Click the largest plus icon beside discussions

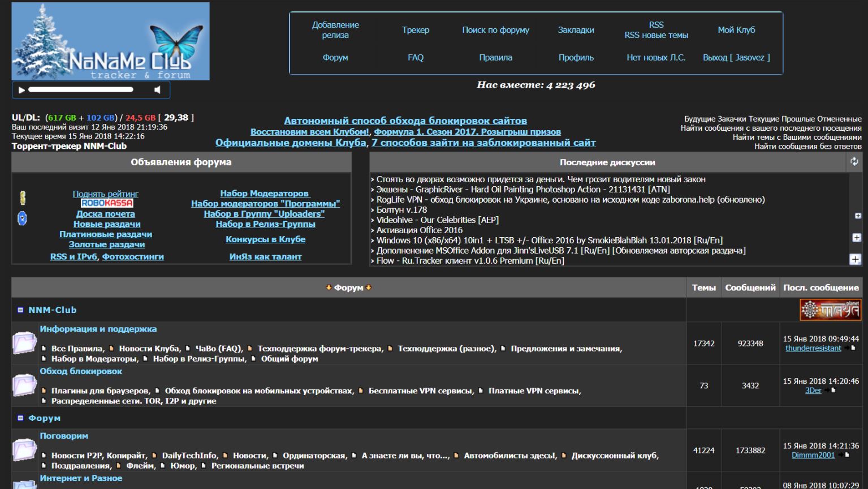(x=855, y=259)
